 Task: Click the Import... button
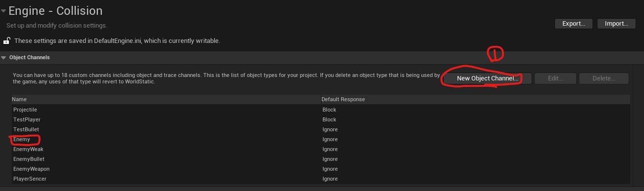(616, 24)
